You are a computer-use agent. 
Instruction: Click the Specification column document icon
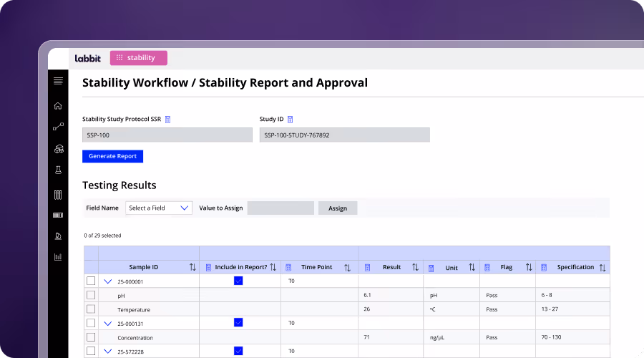coord(544,268)
